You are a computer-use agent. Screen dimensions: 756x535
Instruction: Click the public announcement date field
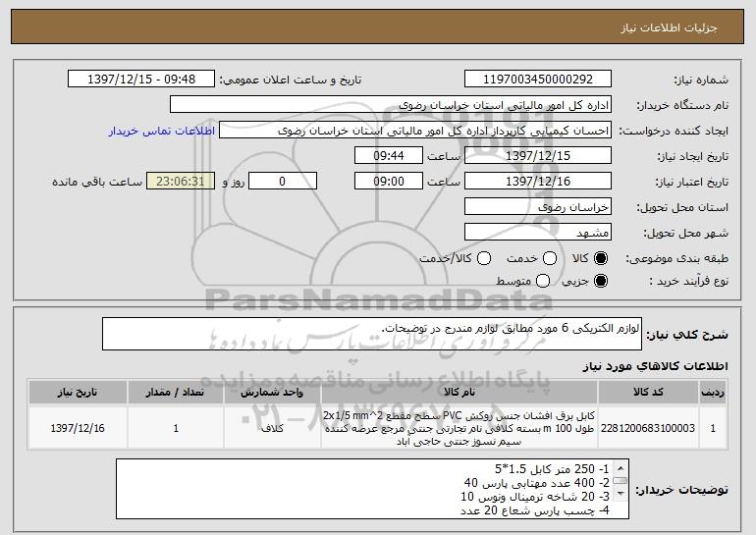point(141,80)
